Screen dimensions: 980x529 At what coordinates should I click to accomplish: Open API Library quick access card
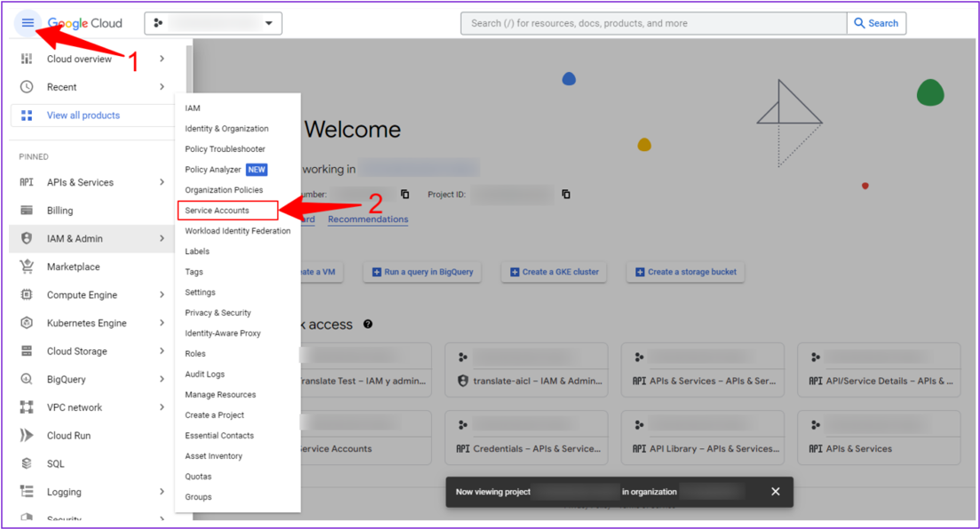[703, 437]
